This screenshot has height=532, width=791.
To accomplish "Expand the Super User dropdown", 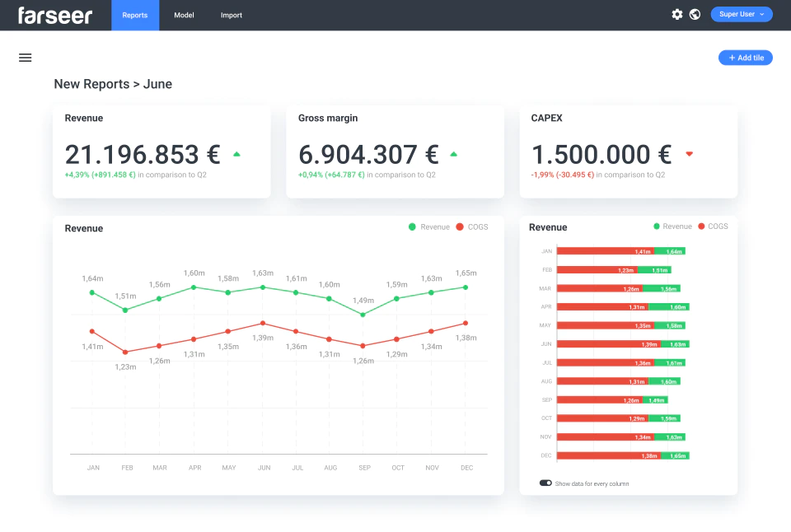I will tap(741, 14).
